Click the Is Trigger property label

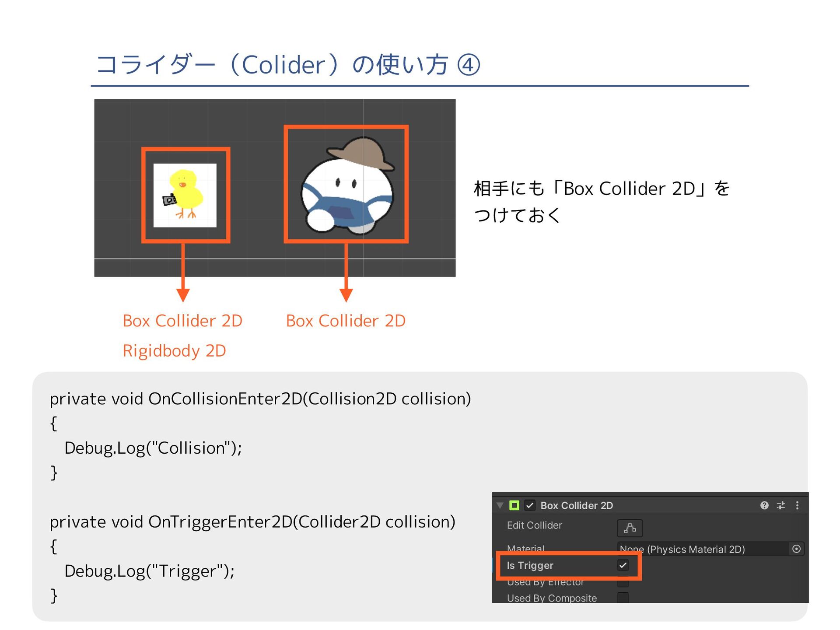[530, 565]
